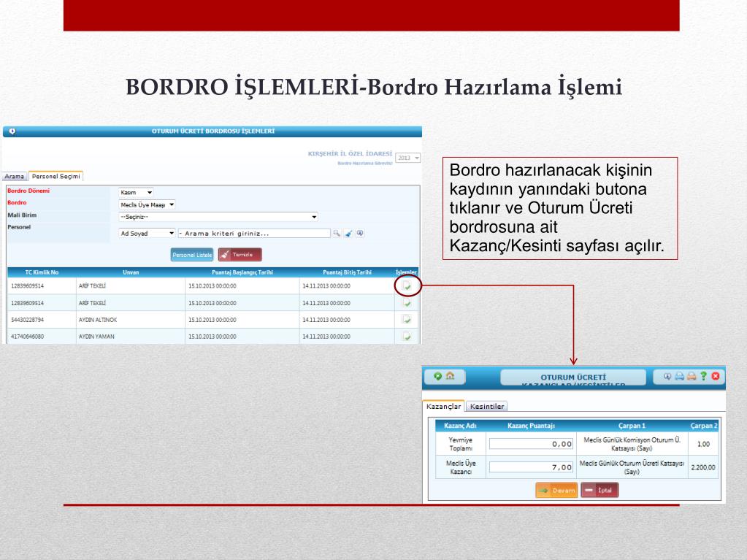The height and width of the screenshot is (560, 747).
Task: Click the orange Devam button
Action: click(556, 490)
